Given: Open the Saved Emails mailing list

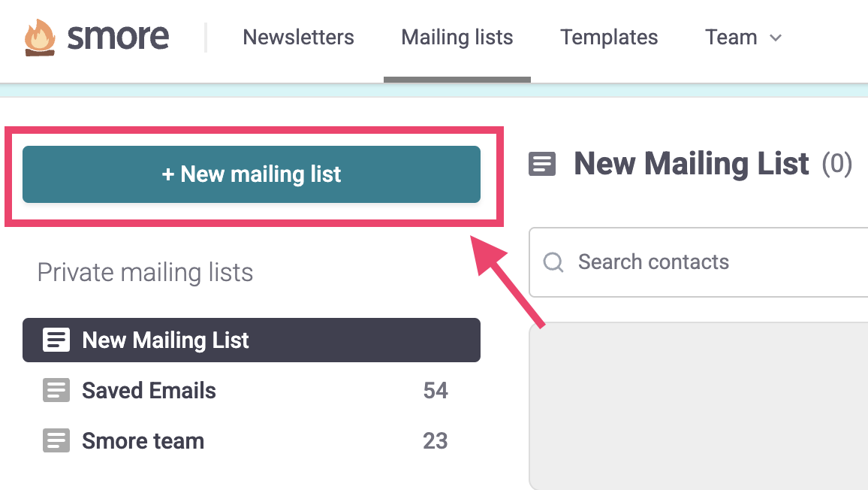Looking at the screenshot, I should (x=149, y=390).
